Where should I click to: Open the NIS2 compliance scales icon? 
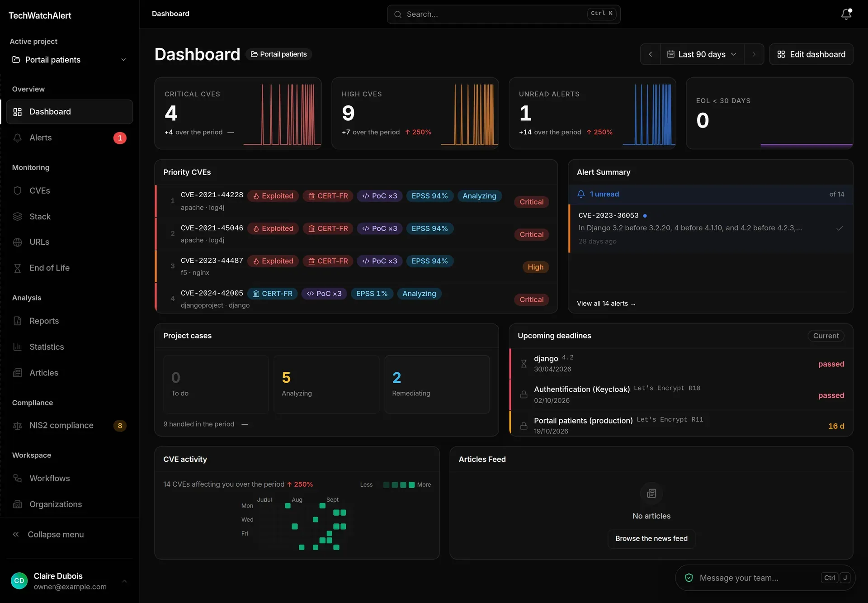click(18, 426)
